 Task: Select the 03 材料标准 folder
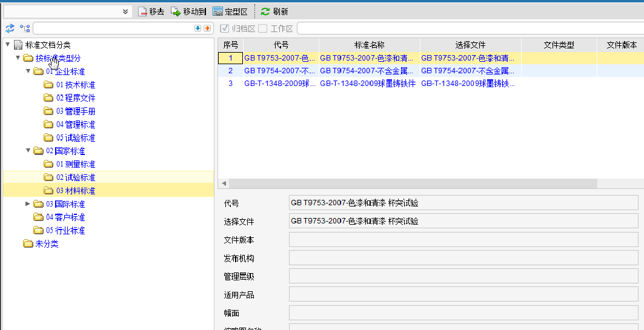pos(76,191)
